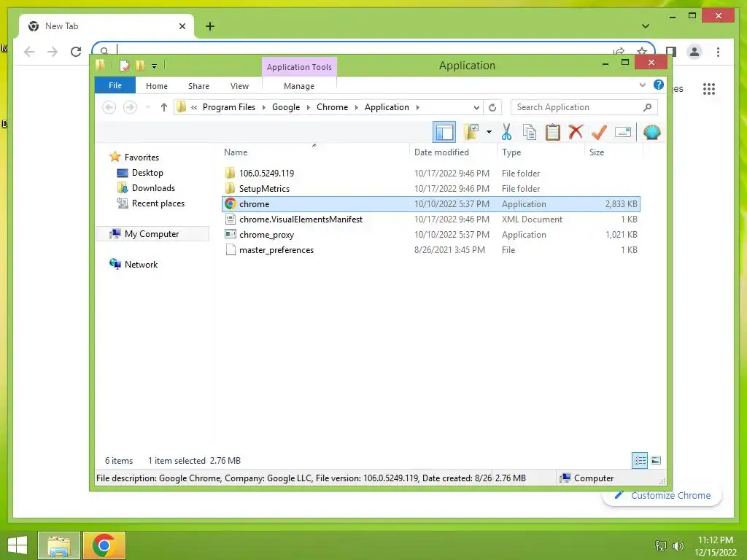
Task: Click the Program Files breadcrumb
Action: pos(228,107)
